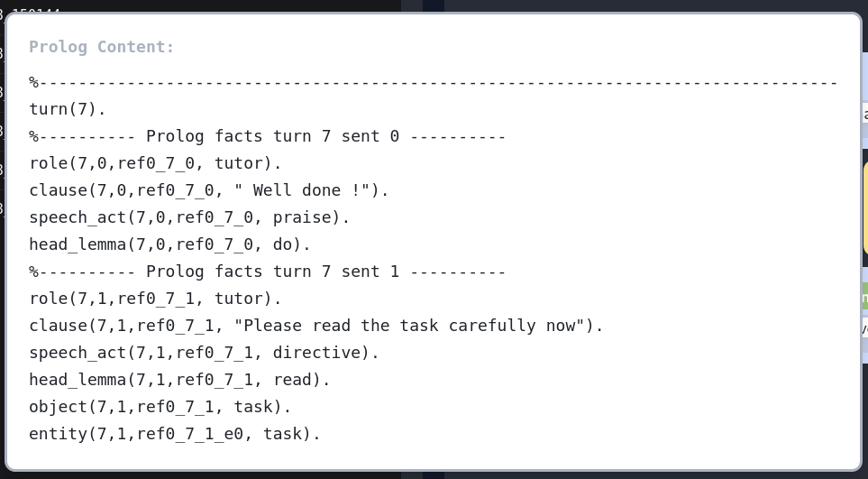Select the speech_act directive line
The image size is (868, 479).
pyautogui.click(x=205, y=354)
